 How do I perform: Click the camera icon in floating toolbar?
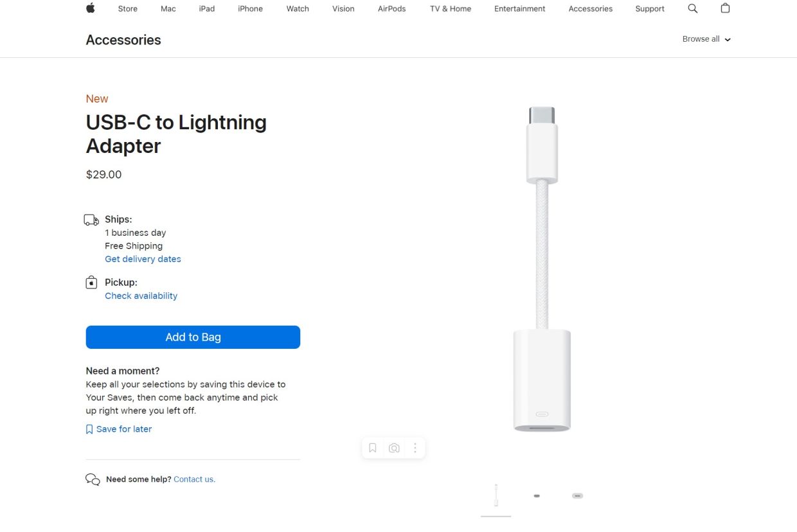[394, 448]
